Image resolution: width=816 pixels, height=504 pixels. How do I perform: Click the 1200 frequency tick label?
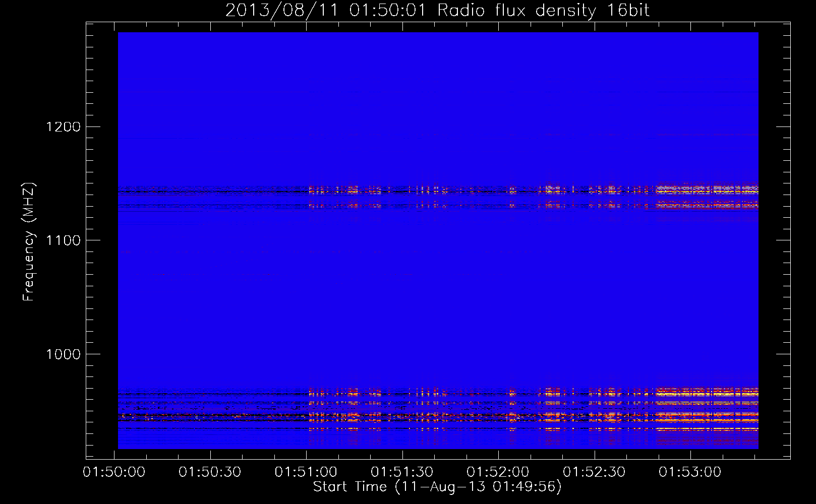[x=63, y=127]
